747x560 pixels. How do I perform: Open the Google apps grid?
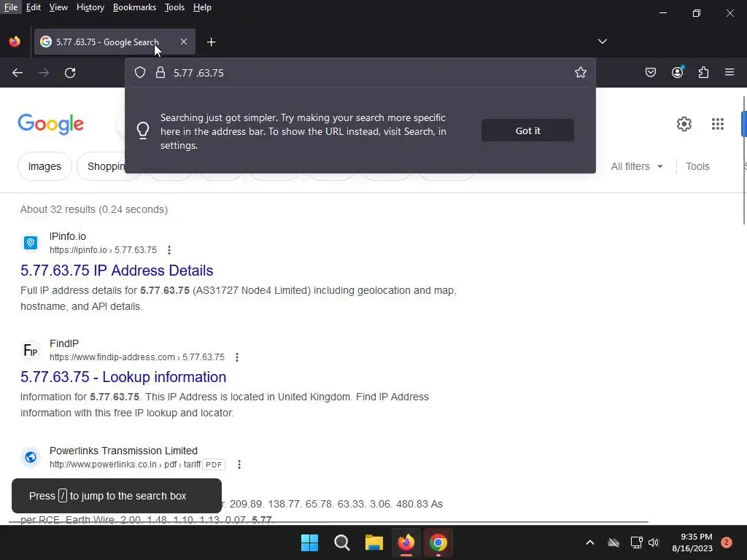point(718,124)
